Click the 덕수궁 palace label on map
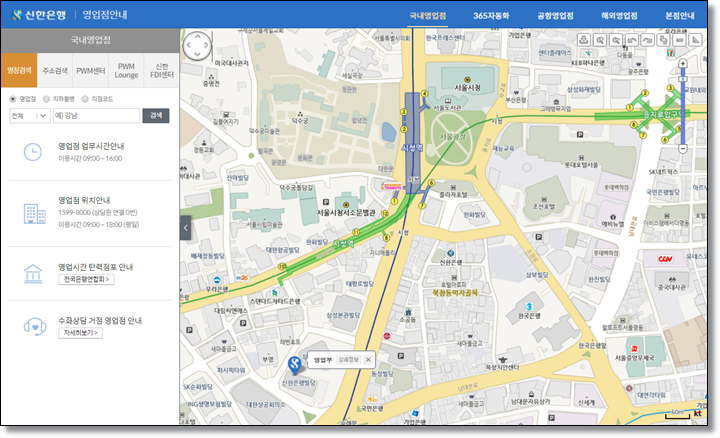720x438 pixels. point(300,121)
